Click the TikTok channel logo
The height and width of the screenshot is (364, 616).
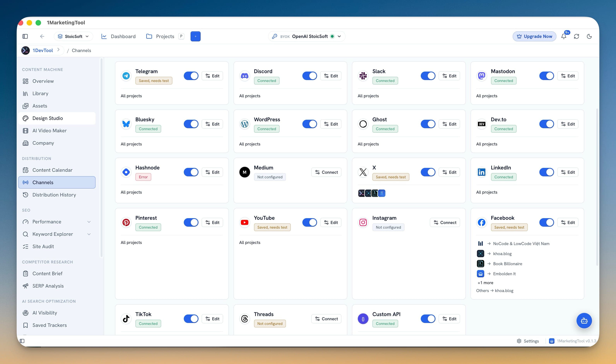pyautogui.click(x=126, y=319)
